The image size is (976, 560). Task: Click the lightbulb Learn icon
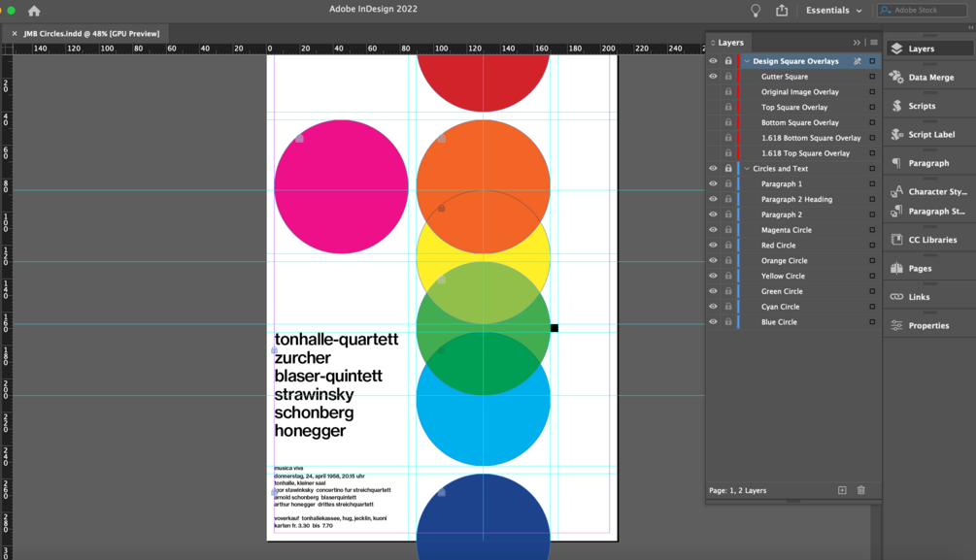[755, 10]
